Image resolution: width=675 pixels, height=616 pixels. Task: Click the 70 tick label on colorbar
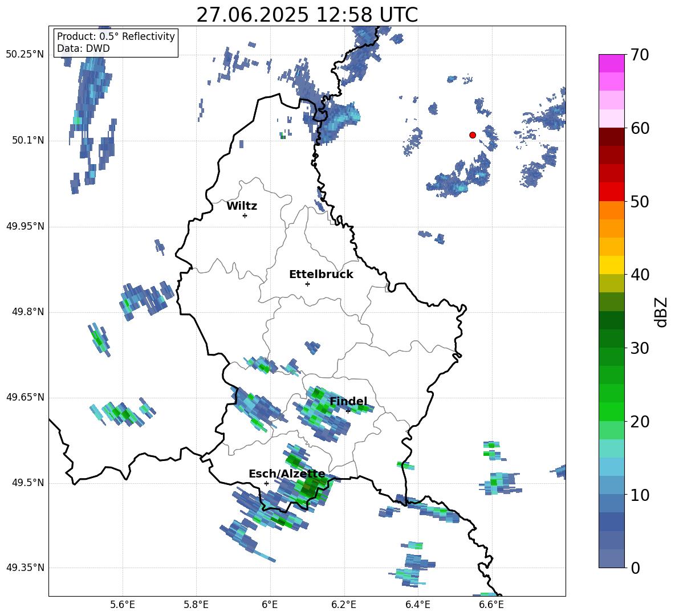pos(640,55)
